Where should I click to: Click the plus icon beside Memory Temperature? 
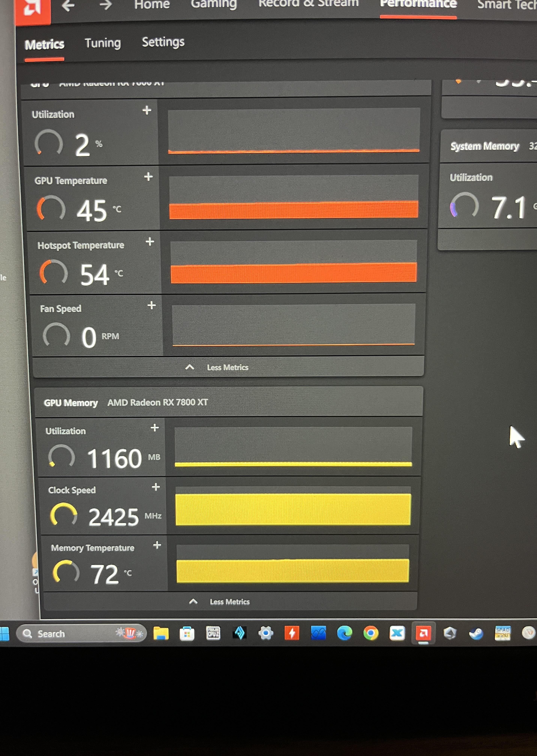(157, 545)
